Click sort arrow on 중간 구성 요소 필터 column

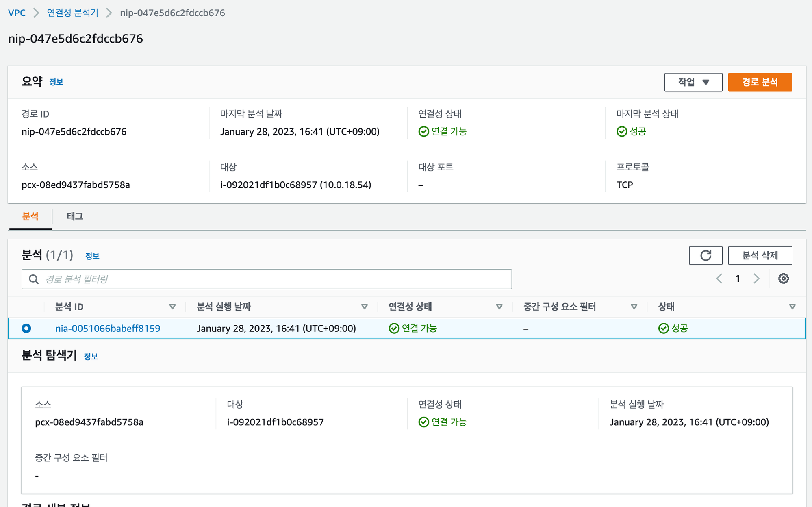(x=634, y=307)
